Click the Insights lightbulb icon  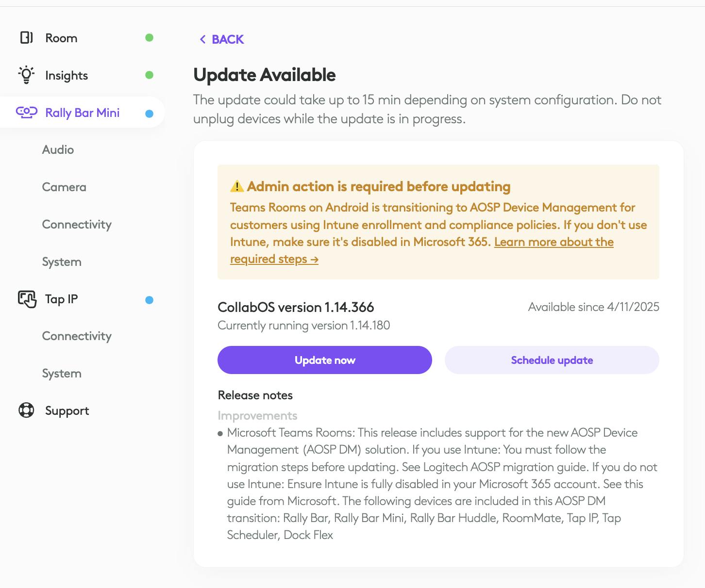[x=26, y=75]
